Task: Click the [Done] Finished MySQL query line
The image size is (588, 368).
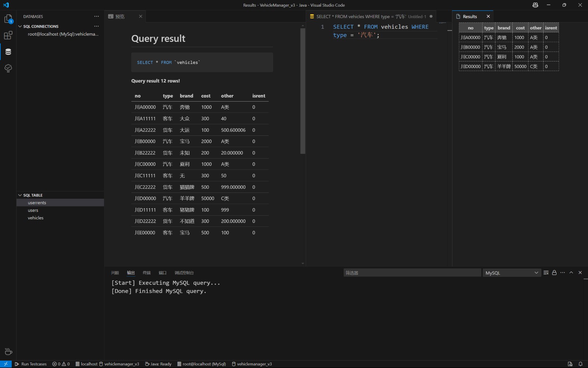Action: click(x=159, y=291)
